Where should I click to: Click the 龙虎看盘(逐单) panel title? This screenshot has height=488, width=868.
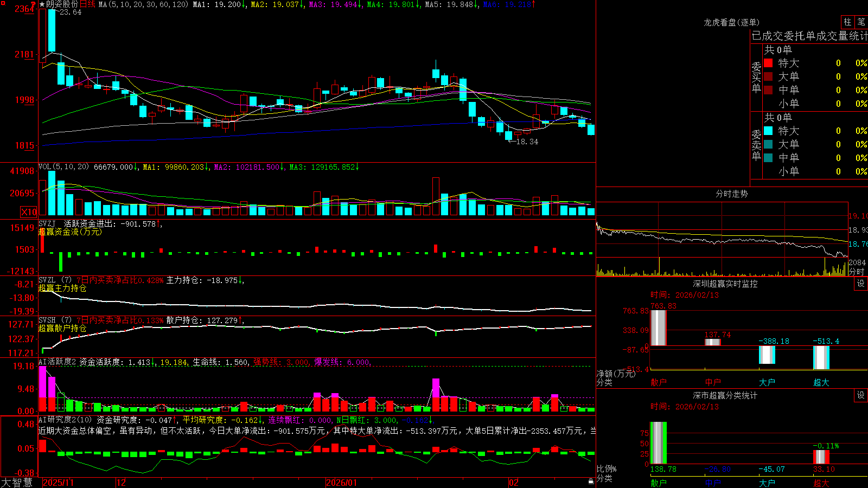732,22
